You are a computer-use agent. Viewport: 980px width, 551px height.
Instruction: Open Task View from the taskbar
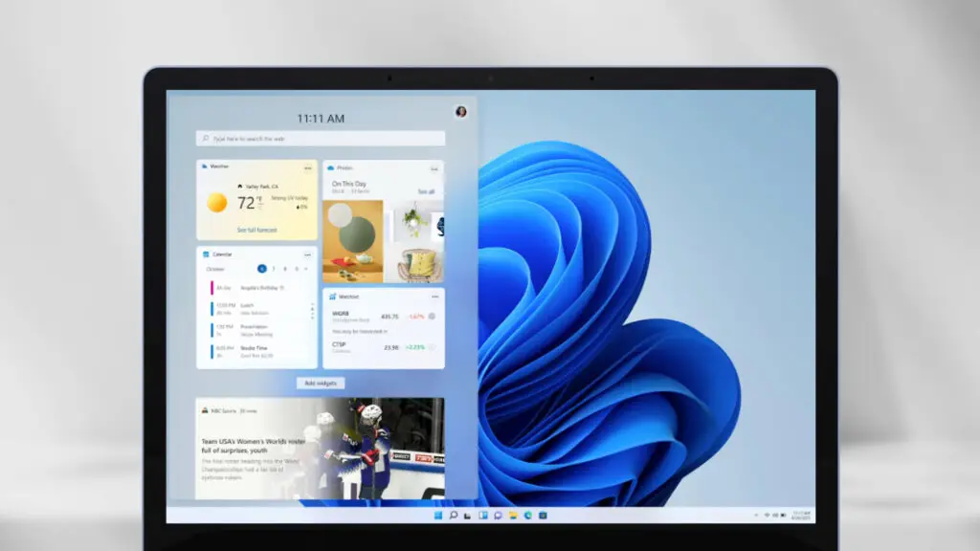coord(468,518)
